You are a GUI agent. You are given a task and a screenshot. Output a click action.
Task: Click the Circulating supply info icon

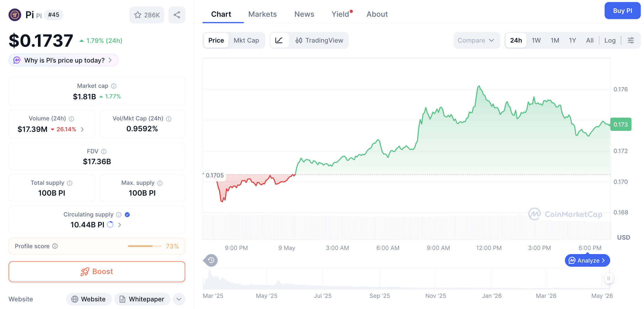pos(119,215)
